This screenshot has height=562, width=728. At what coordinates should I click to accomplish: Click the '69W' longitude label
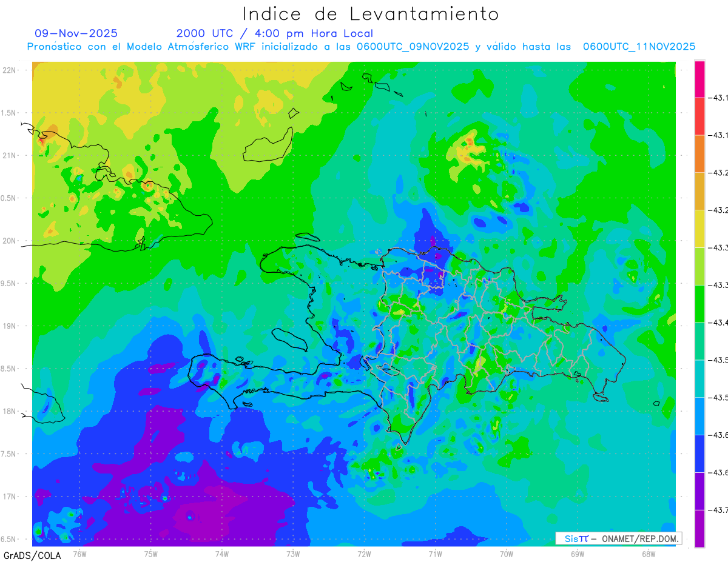pos(578,554)
